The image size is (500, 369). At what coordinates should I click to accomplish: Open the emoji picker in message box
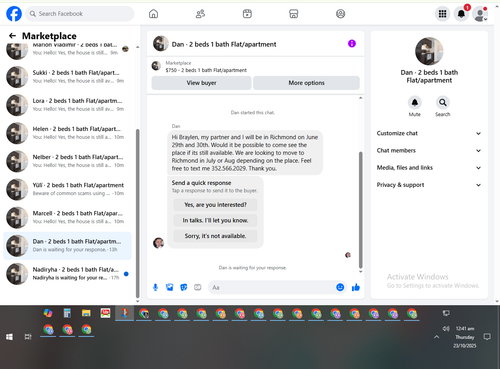(x=340, y=287)
